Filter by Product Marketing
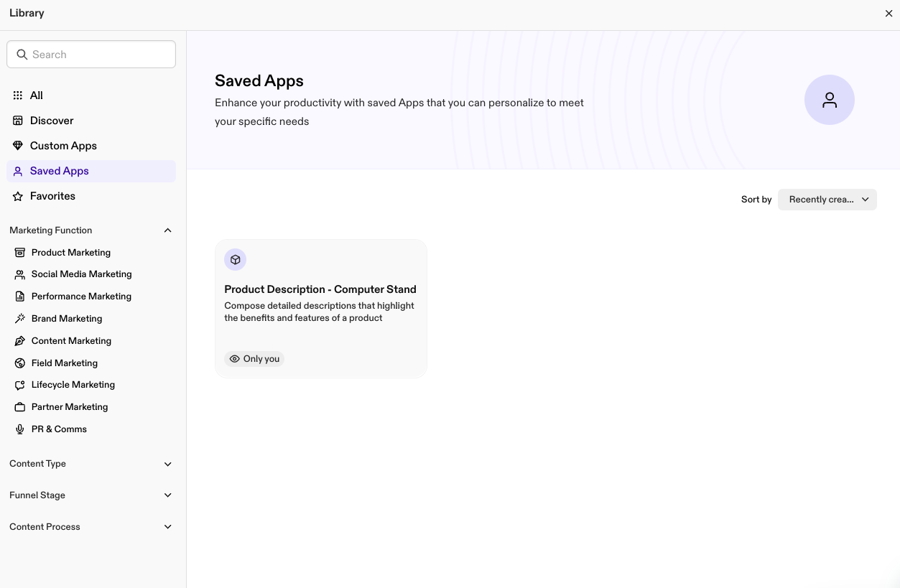The image size is (900, 588). [71, 253]
